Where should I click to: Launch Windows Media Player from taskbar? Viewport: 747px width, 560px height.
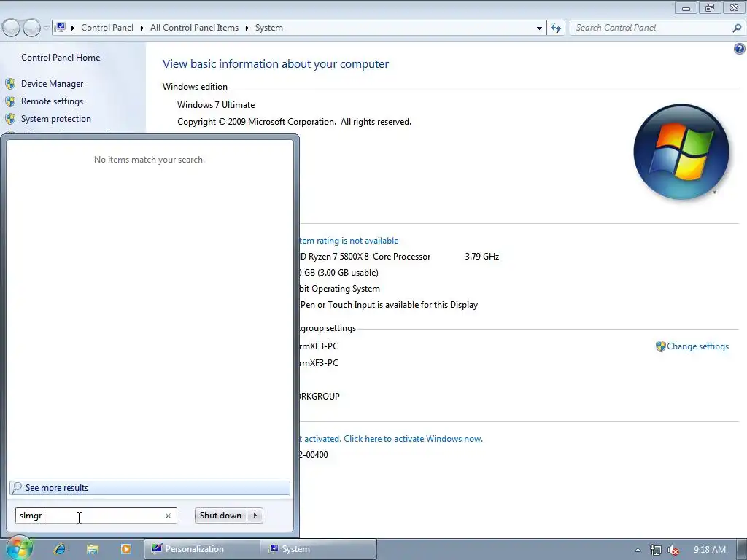125,549
